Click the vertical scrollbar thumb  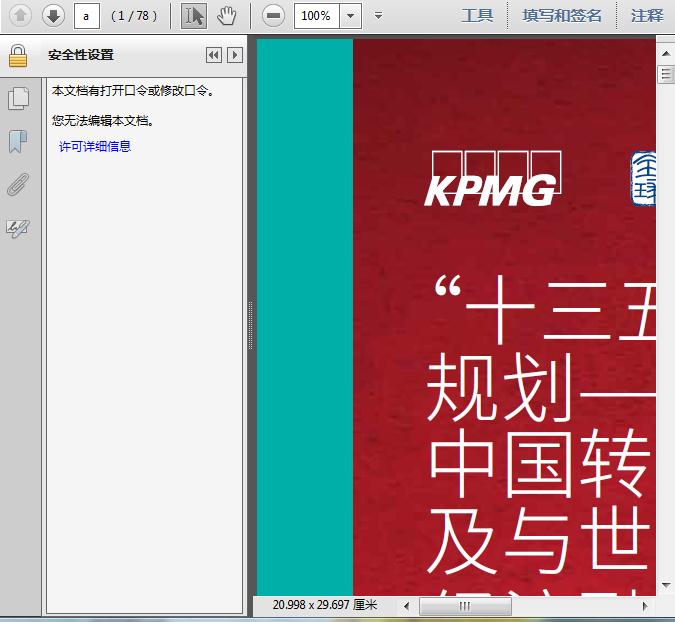pyautogui.click(x=666, y=74)
